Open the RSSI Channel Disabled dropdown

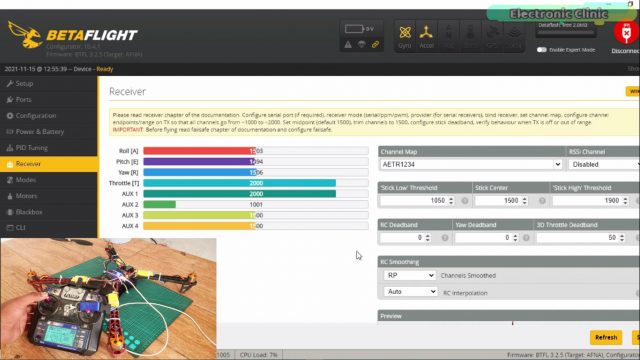pos(604,164)
